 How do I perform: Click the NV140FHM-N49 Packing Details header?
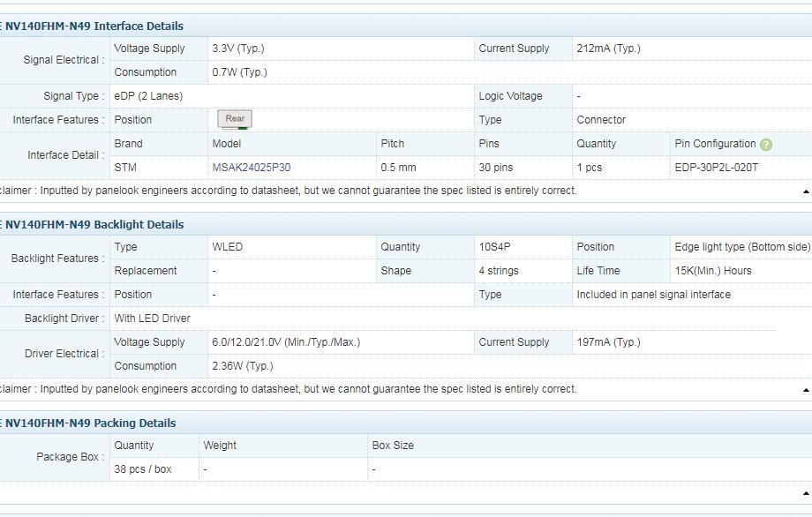(91, 423)
